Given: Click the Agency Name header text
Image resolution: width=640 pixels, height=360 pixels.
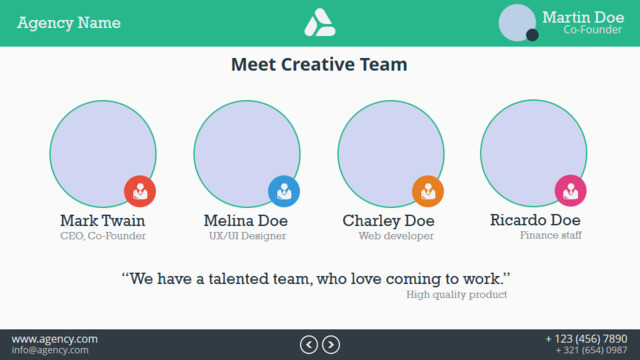Looking at the screenshot, I should click(x=69, y=23).
